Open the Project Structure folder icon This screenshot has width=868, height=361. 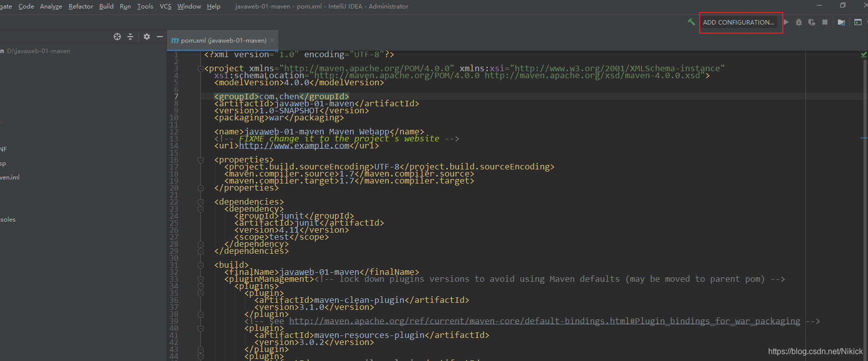pyautogui.click(x=841, y=22)
